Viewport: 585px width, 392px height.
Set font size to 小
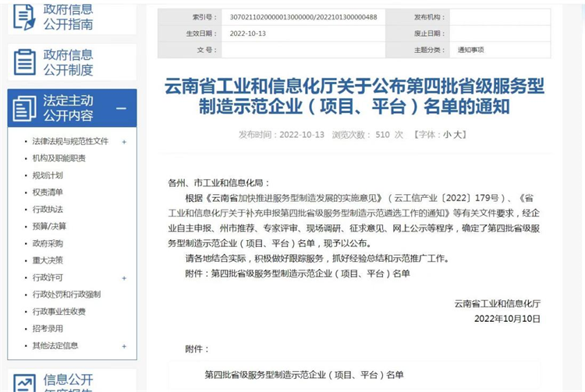click(448, 134)
